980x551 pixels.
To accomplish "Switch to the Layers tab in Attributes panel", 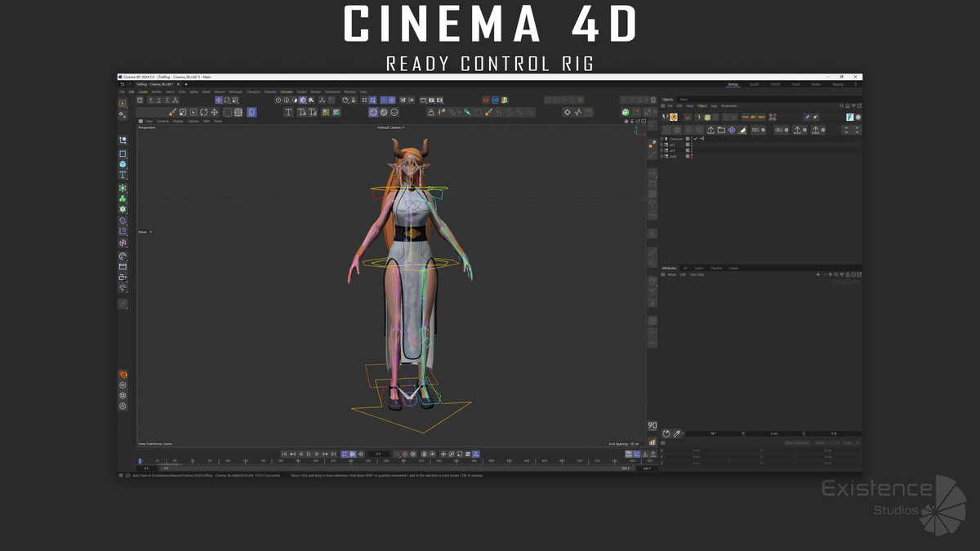I will point(699,268).
